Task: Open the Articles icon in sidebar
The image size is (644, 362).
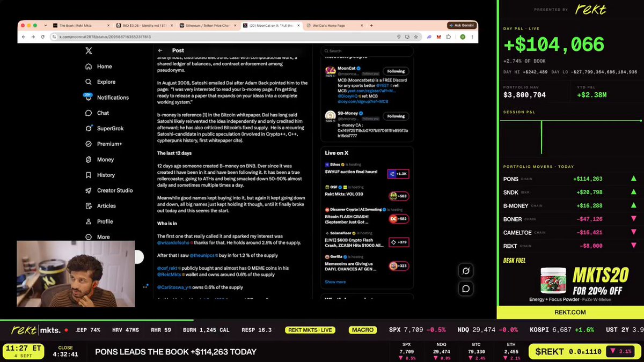Action: [89, 206]
